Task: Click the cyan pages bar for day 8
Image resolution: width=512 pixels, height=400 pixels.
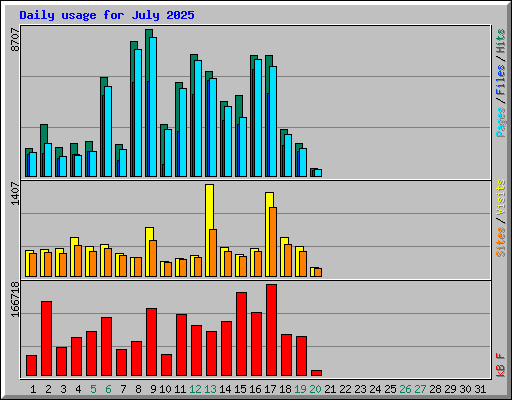Action: [138, 113]
